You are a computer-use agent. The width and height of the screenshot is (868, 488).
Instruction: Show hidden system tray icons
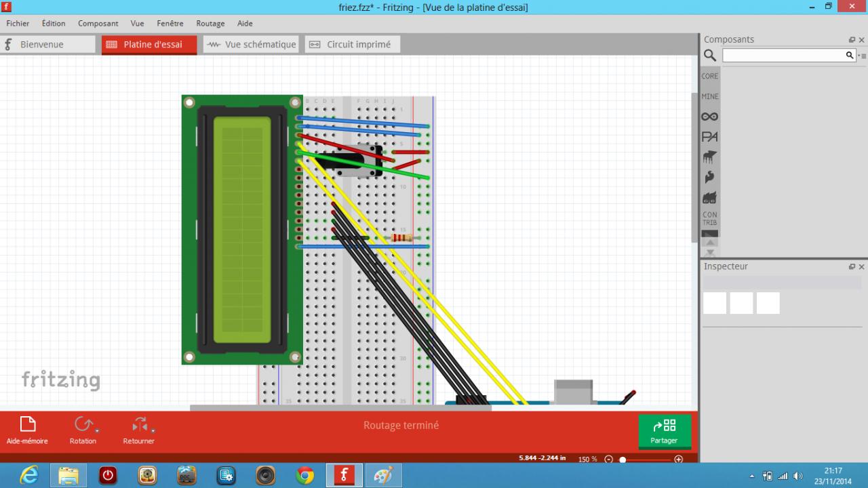(751, 476)
